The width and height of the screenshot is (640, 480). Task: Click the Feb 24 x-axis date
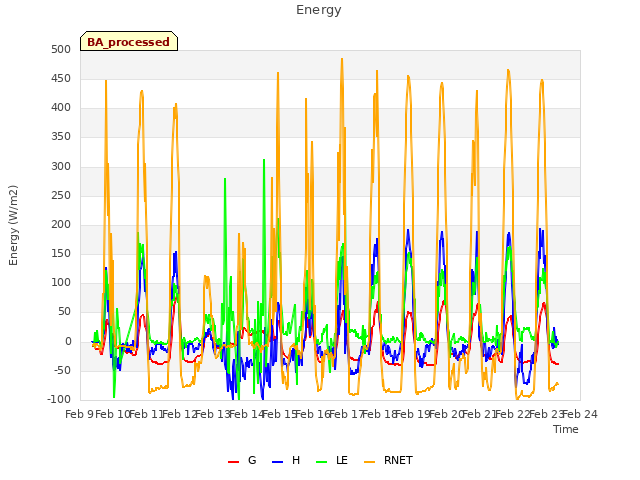[580, 415]
